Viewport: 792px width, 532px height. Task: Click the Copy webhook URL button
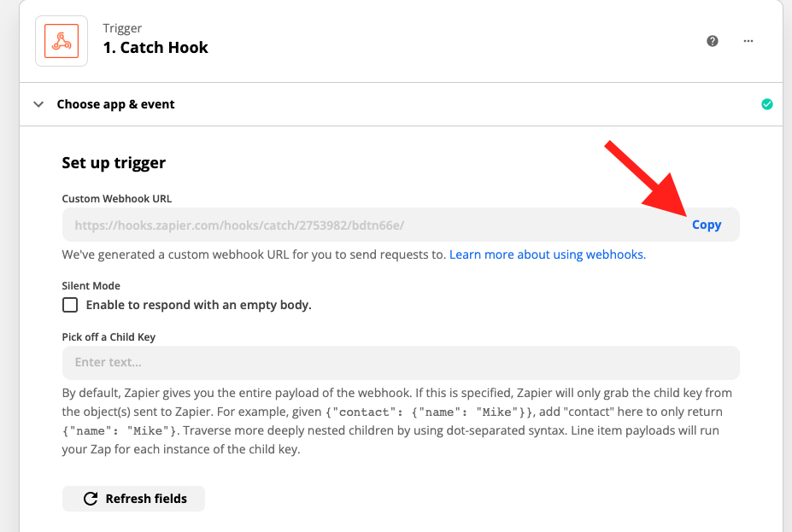[706, 225]
